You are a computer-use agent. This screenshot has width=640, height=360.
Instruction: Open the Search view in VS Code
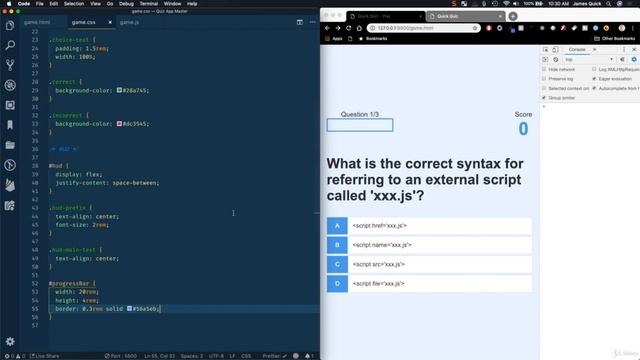(10, 45)
